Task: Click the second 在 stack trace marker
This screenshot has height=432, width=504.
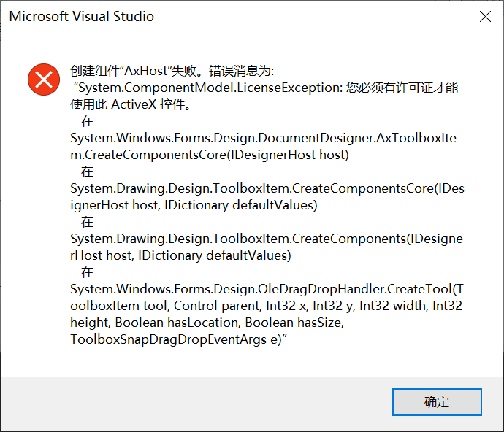Action: click(87, 171)
